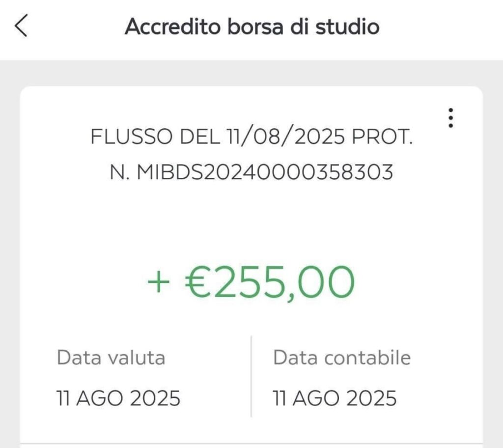Tap the 'N.' prefix before the protocol code
The height and width of the screenshot is (448, 503).
tap(119, 172)
